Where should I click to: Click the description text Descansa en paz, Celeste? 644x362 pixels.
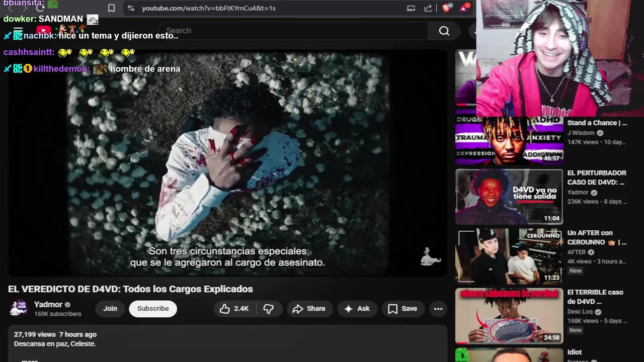[x=55, y=344]
